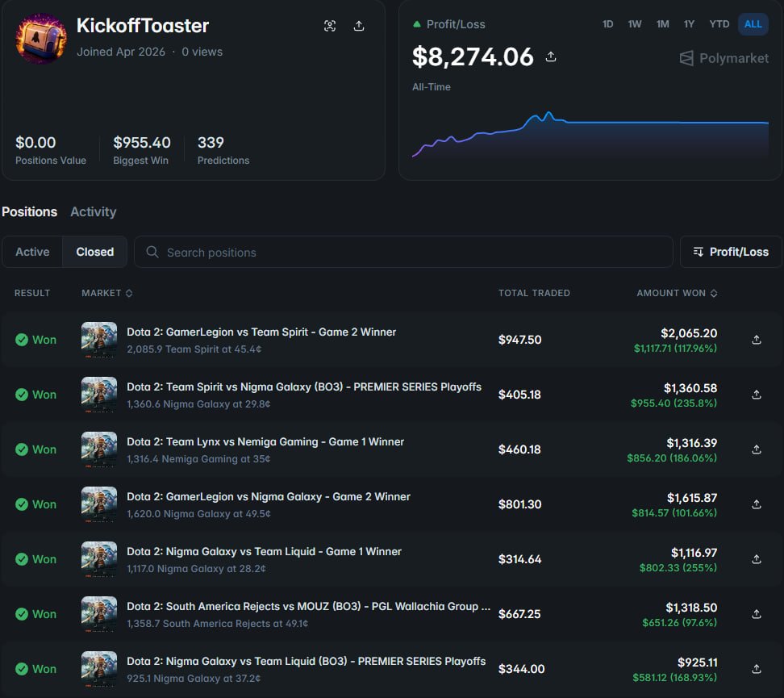
Task: Open market South America Rejects vs MOUZ (BO3)
Action: (308, 607)
